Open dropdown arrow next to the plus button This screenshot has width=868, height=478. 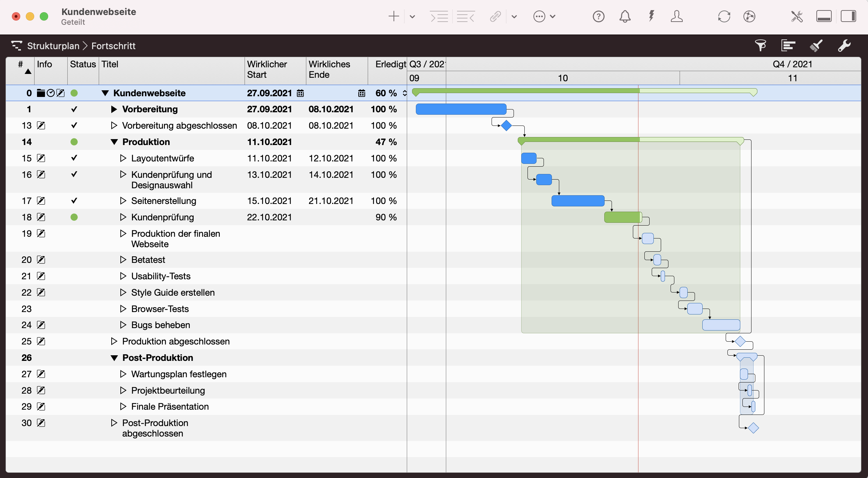412,16
